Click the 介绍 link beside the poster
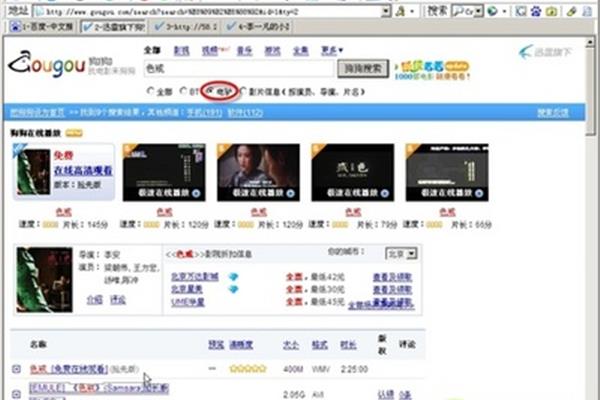The width and height of the screenshot is (600, 400). click(95, 299)
